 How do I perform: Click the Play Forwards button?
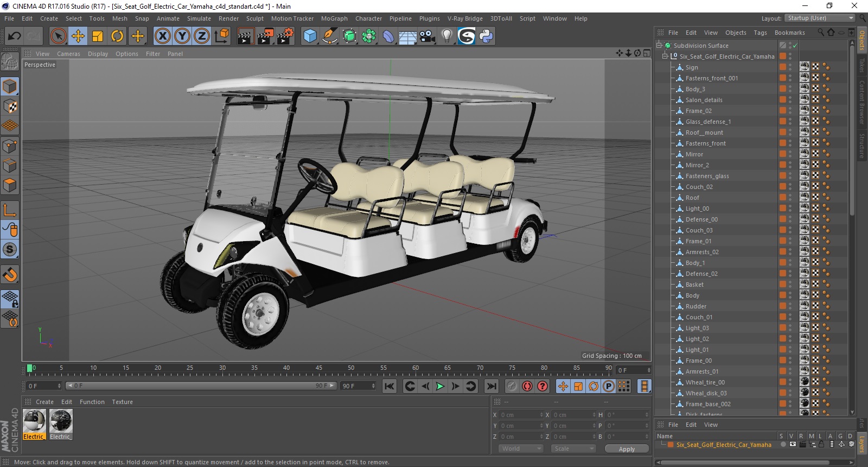[x=440, y=386]
